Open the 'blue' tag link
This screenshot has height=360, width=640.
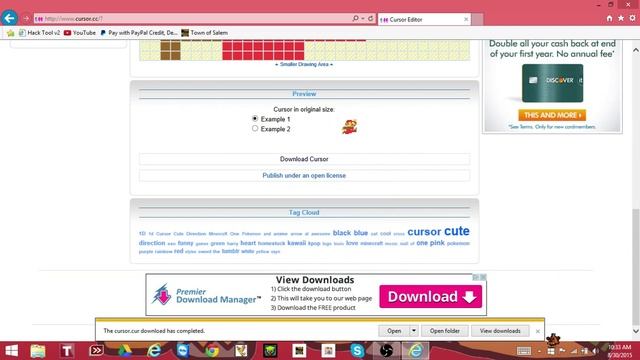pos(360,233)
